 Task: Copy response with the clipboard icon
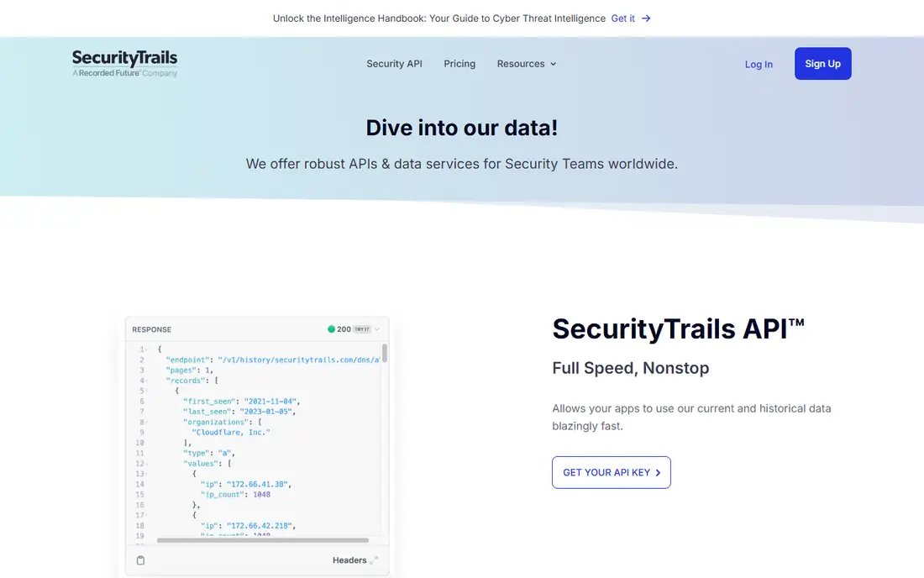pyautogui.click(x=140, y=560)
